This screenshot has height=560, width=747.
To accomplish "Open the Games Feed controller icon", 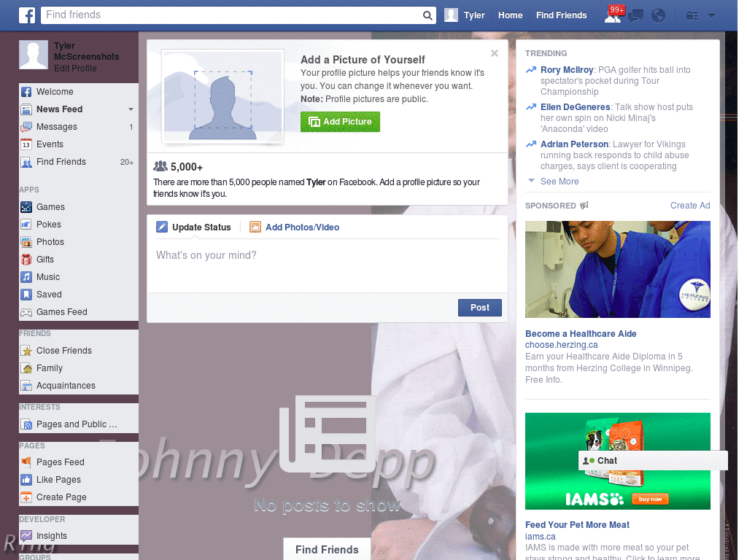I will click(x=26, y=312).
